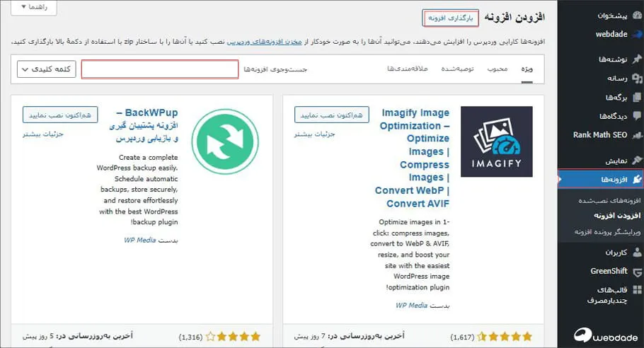Open the Rank Math SEO menu label
Viewport: 644px width, 348px height.
pos(600,135)
